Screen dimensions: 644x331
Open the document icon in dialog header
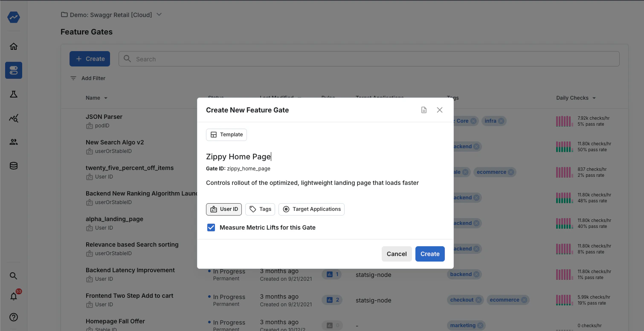point(424,109)
